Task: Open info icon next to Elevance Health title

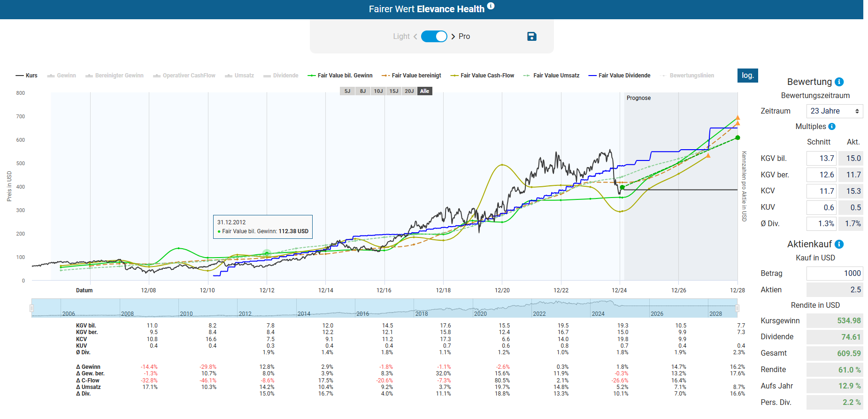Action: (x=491, y=6)
